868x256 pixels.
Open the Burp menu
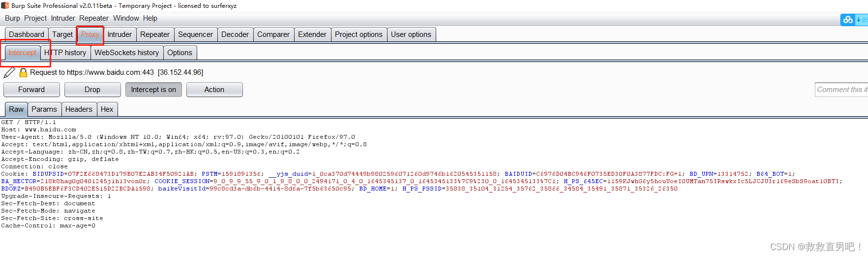point(12,18)
